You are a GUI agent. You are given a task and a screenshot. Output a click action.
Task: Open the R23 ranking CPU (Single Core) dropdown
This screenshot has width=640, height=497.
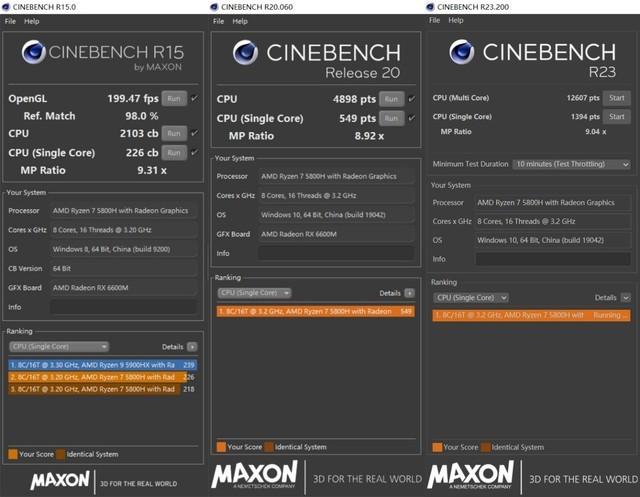pos(471,297)
